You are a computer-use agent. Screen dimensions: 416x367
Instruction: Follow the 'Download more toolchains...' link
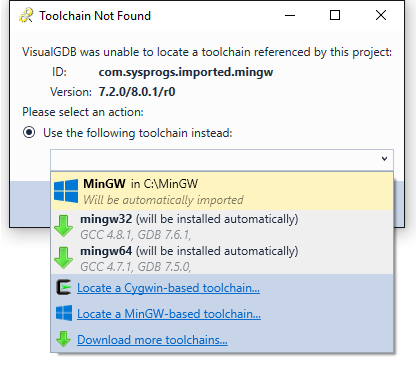(152, 340)
